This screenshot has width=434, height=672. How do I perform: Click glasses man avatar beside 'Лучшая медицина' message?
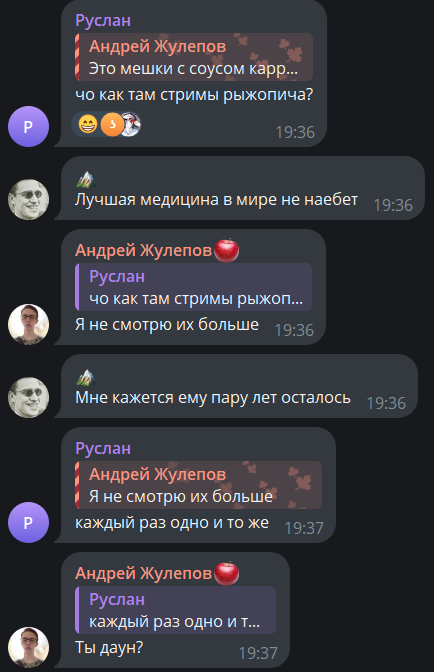[x=28, y=199]
